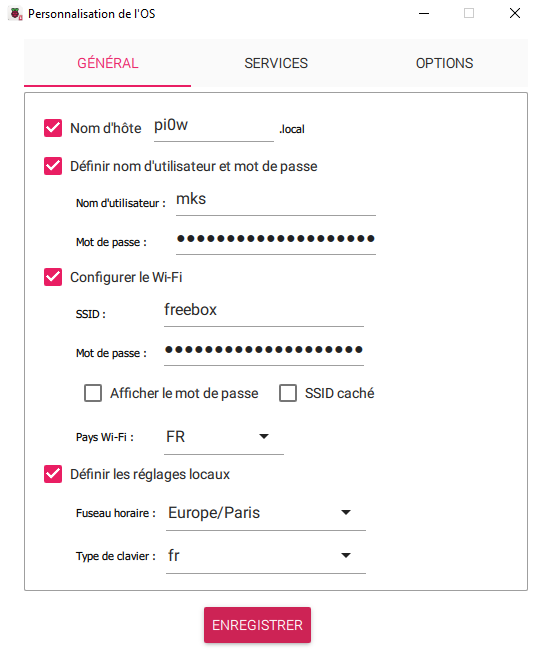535x659 pixels.
Task: Toggle the Définir les réglages locaux checkbox
Action: pyautogui.click(x=53, y=474)
